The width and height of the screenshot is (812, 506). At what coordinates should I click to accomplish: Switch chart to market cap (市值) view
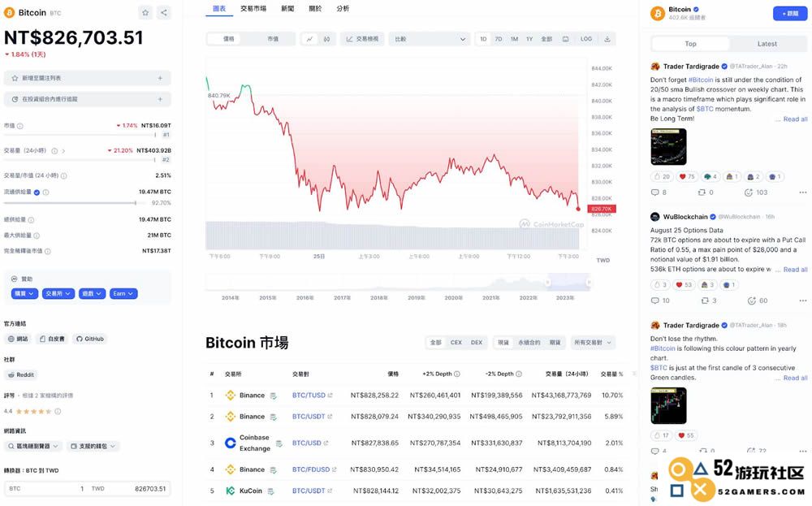(273, 39)
